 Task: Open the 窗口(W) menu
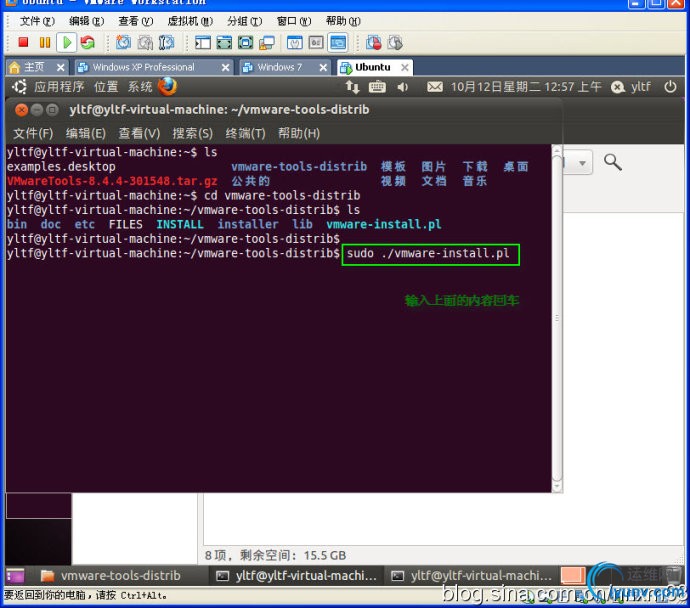[294, 21]
